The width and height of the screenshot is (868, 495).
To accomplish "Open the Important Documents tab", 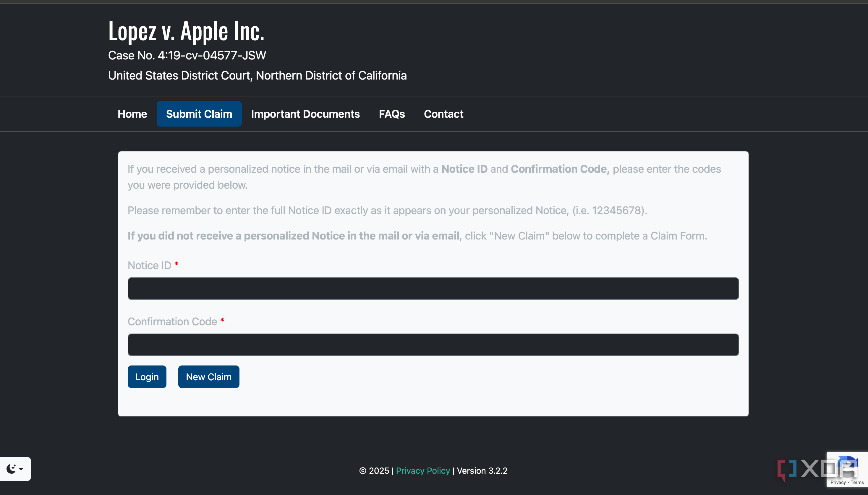I will click(305, 114).
